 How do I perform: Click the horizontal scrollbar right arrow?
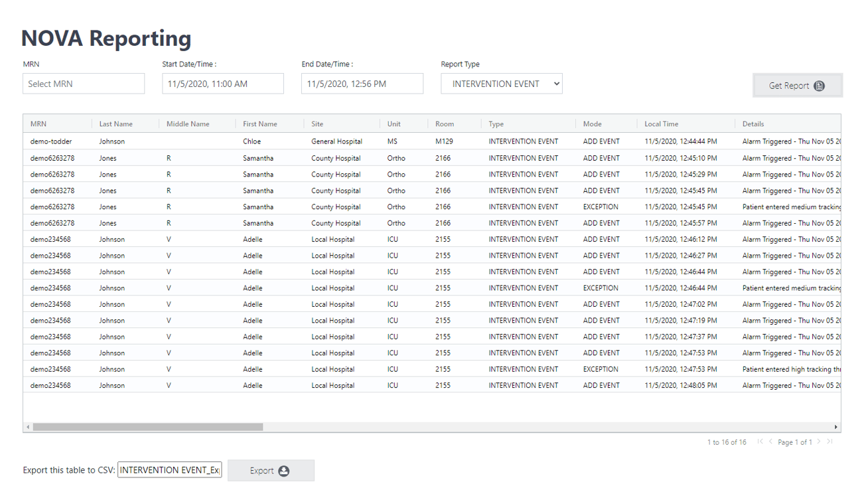point(835,427)
